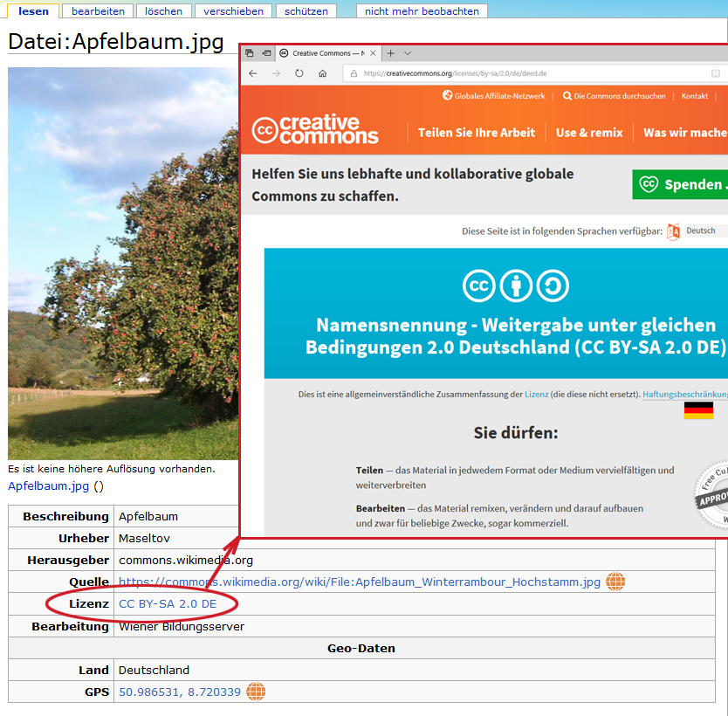This screenshot has width=728, height=716.
Task: Click the apple tree image
Action: point(122,262)
